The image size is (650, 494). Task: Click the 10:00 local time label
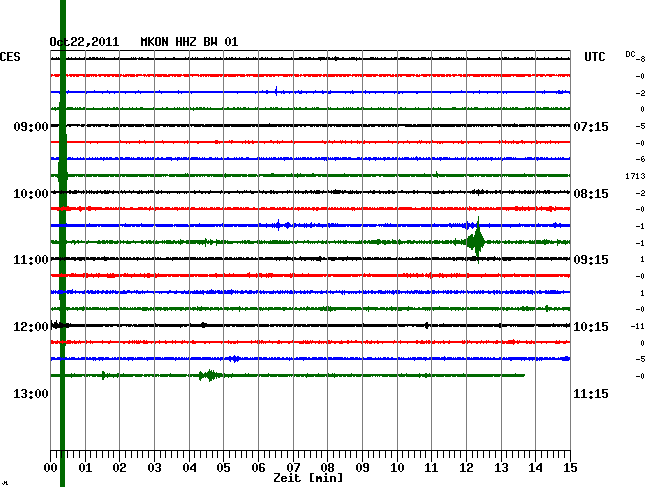click(31, 194)
